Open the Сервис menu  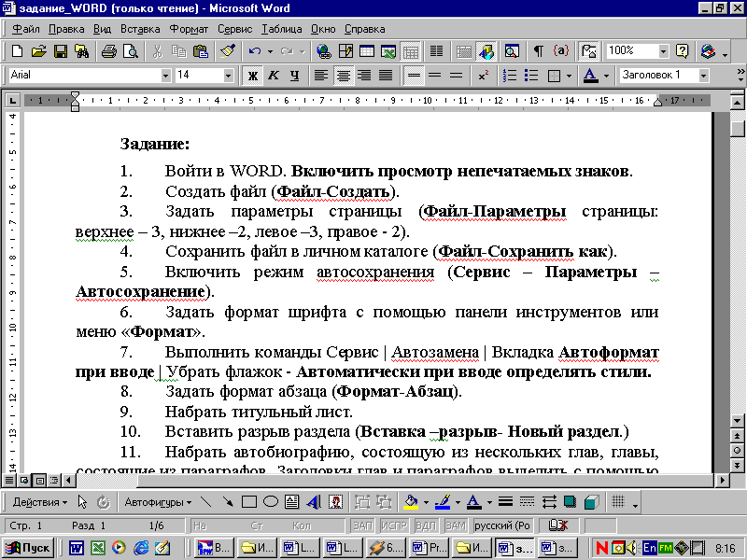pyautogui.click(x=235, y=29)
